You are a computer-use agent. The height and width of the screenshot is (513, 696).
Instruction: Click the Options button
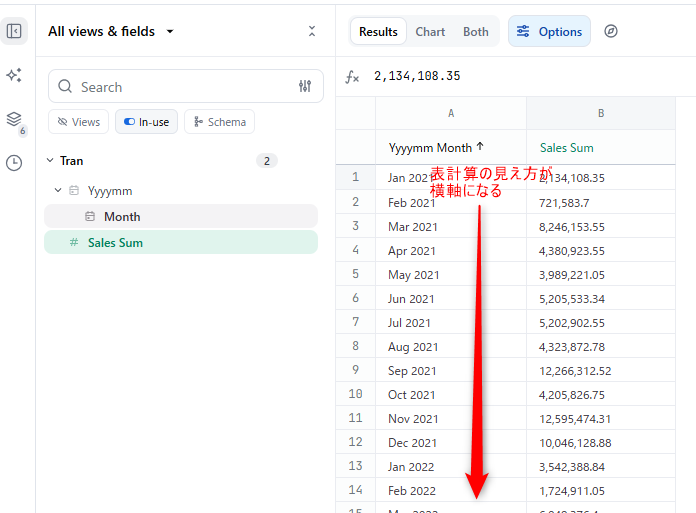coord(549,31)
